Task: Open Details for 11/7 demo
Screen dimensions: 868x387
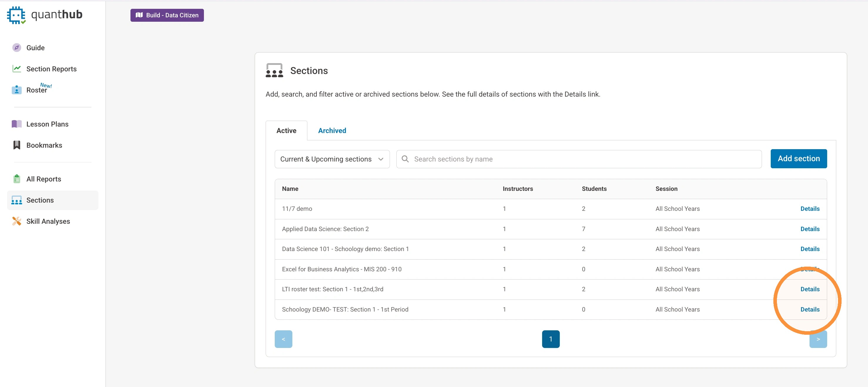Action: pyautogui.click(x=810, y=209)
